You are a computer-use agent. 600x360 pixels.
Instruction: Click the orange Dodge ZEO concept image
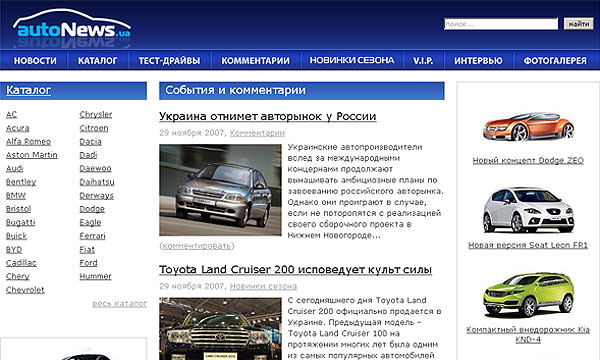tap(528, 127)
